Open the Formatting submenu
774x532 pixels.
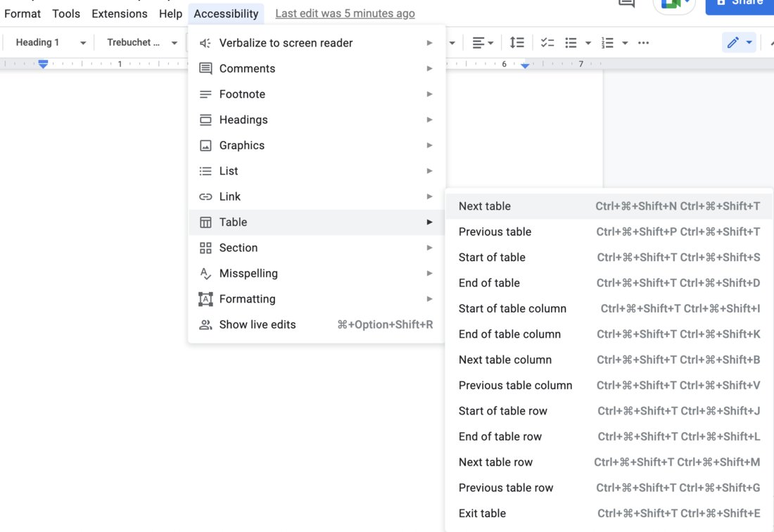(317, 299)
